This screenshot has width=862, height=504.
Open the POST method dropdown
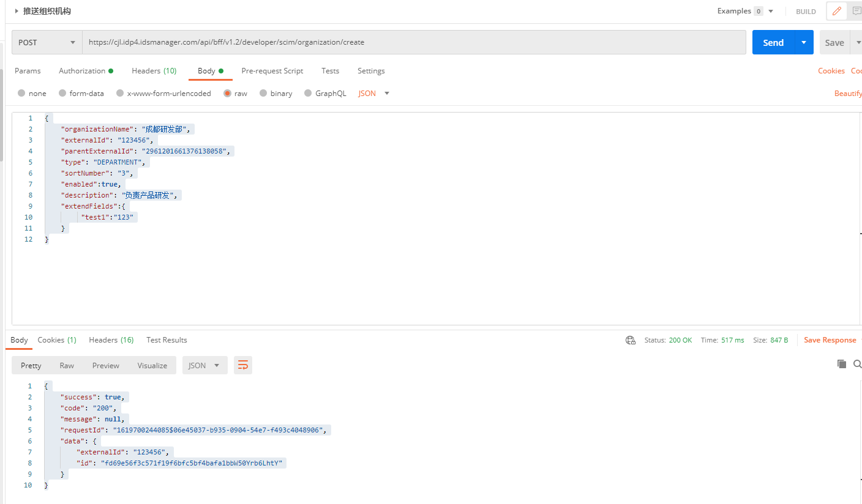(47, 43)
